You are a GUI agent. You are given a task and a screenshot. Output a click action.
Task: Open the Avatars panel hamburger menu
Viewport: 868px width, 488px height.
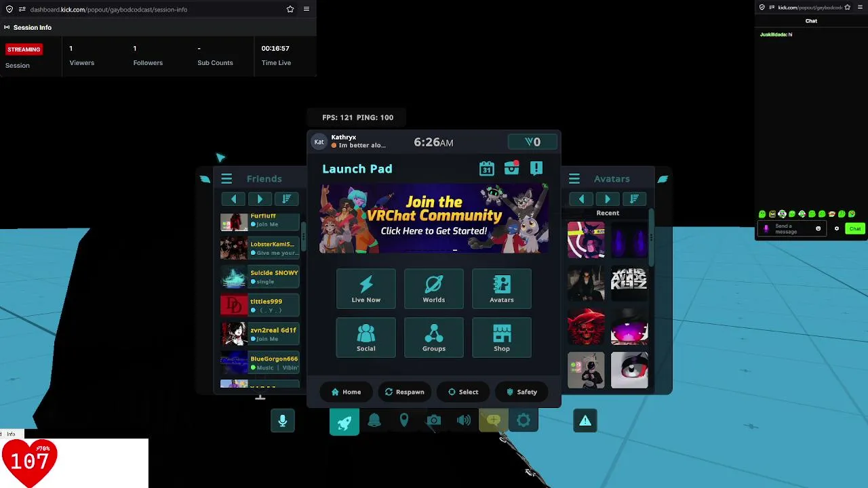pos(574,179)
